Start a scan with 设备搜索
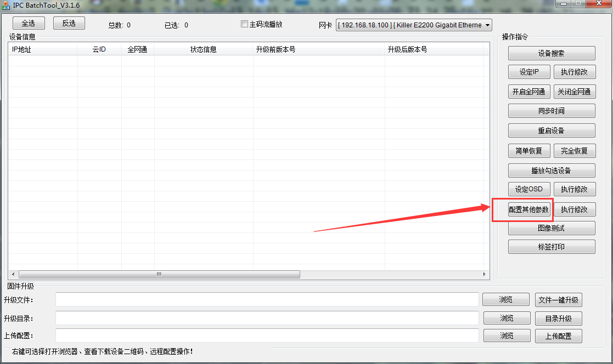Viewport: 613px width, 364px height. point(551,54)
